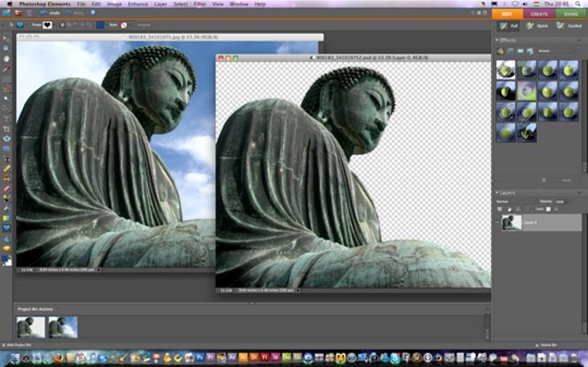
Task: Select the Zoom tool in the toolbox
Action: (x=7, y=49)
